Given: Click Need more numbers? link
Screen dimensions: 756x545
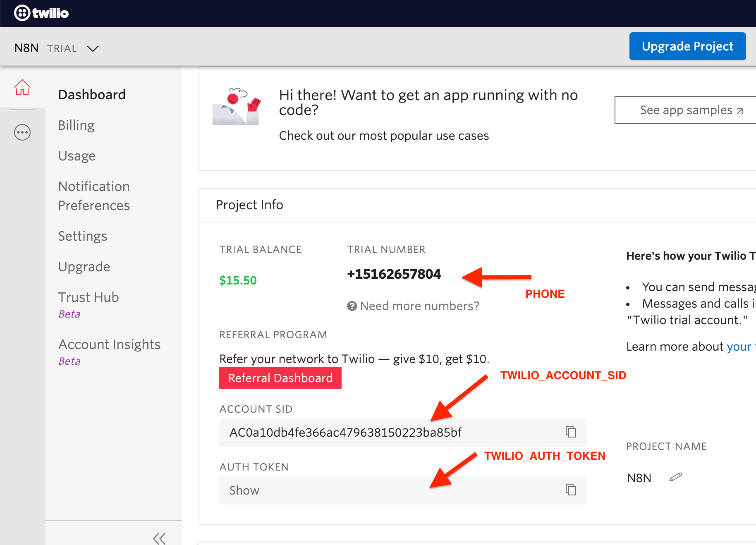Looking at the screenshot, I should (420, 306).
